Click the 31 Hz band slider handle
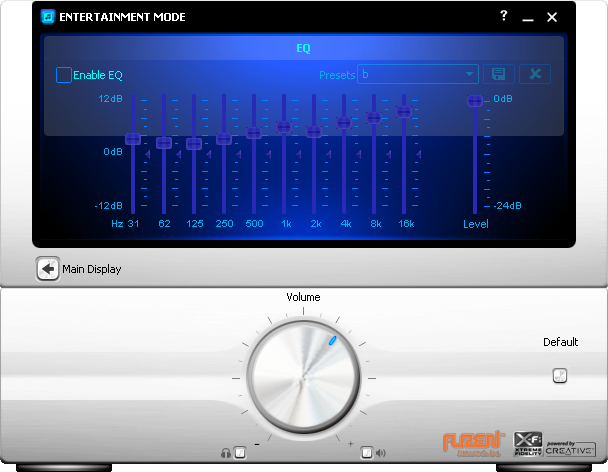 (x=133, y=138)
